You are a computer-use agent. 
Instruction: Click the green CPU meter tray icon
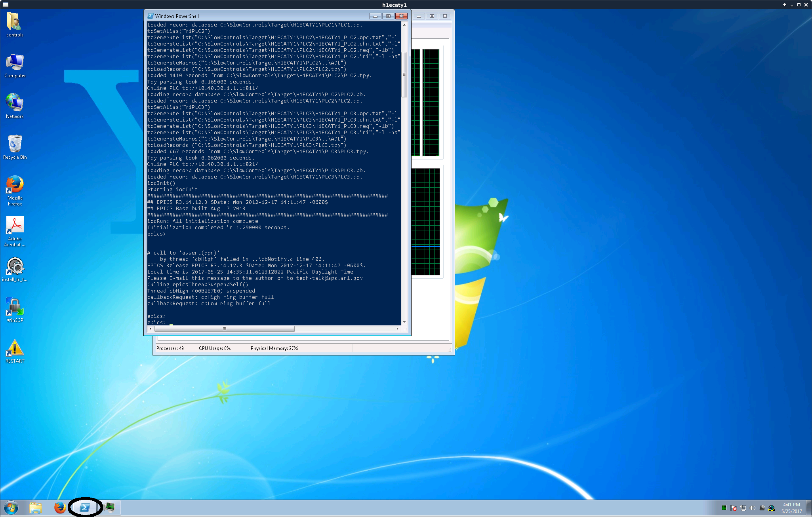(724, 508)
